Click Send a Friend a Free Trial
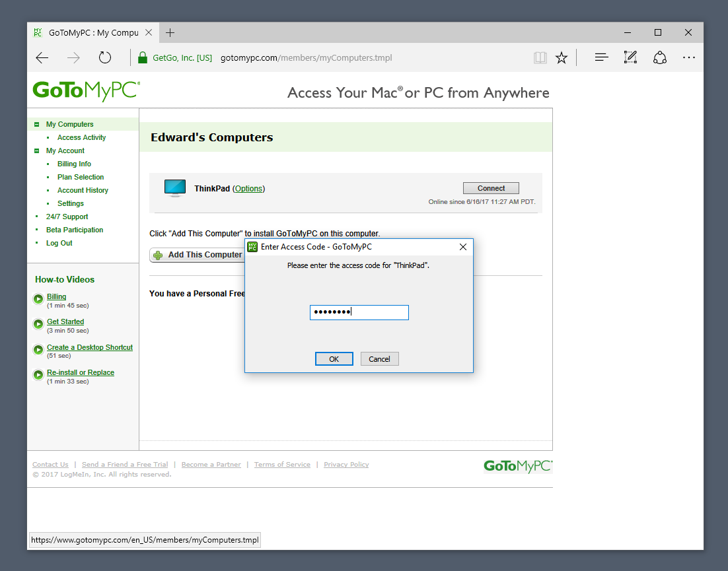 (125, 464)
